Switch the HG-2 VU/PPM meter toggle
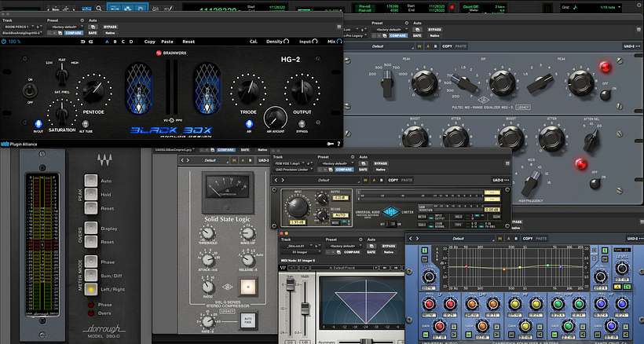 coord(172,120)
